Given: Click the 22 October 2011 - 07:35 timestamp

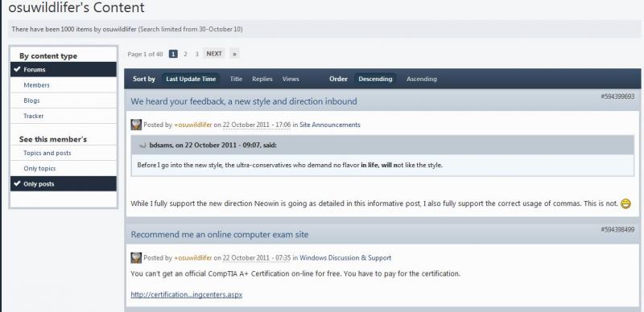Looking at the screenshot, I should (257, 258).
